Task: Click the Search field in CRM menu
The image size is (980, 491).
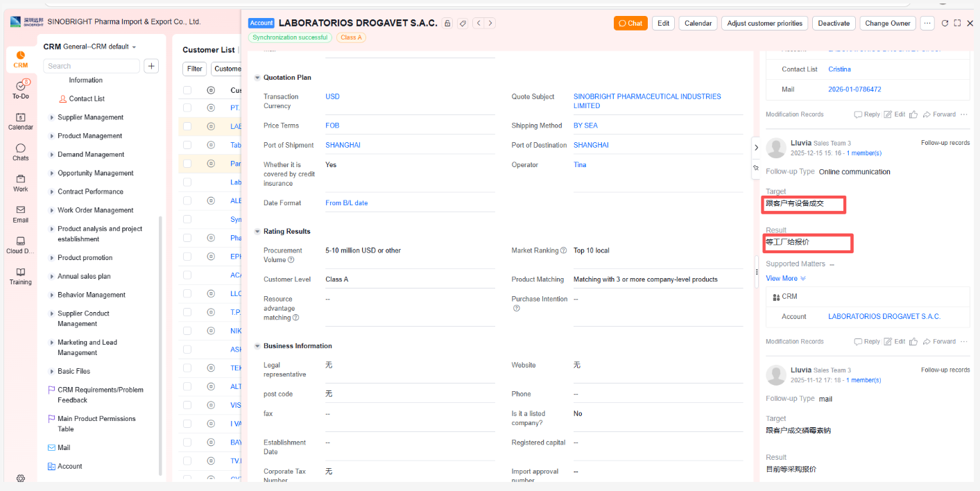Action: tap(92, 66)
